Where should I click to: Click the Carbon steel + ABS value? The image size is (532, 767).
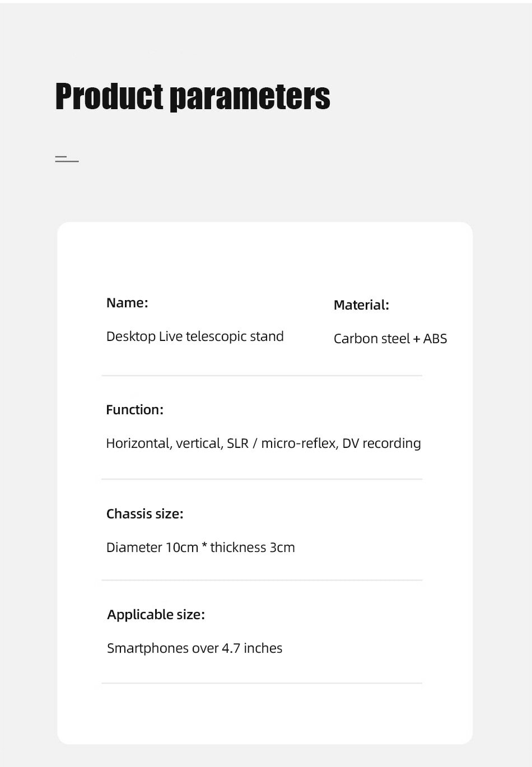tap(390, 339)
